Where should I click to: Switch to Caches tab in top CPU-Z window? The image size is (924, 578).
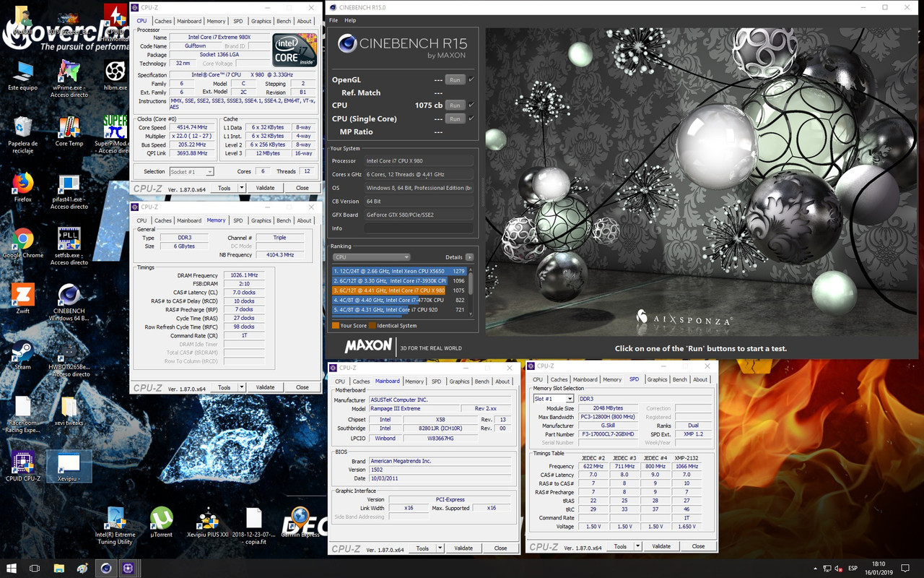pos(163,21)
